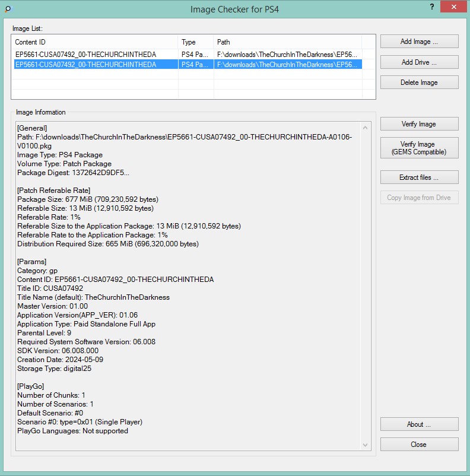Image resolution: width=470 pixels, height=476 pixels.
Task: Click the SDK Version: 06.008.000 line
Action: pos(58,351)
